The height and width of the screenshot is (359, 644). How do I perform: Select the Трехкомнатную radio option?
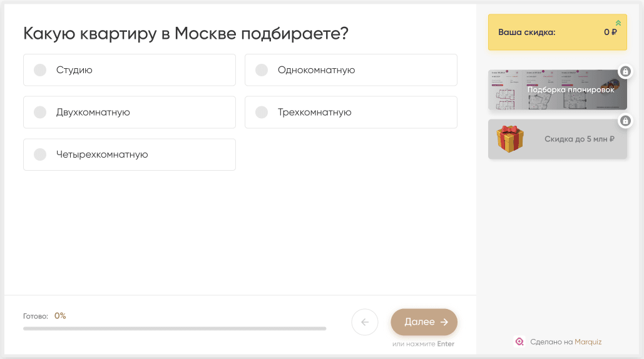262,113
